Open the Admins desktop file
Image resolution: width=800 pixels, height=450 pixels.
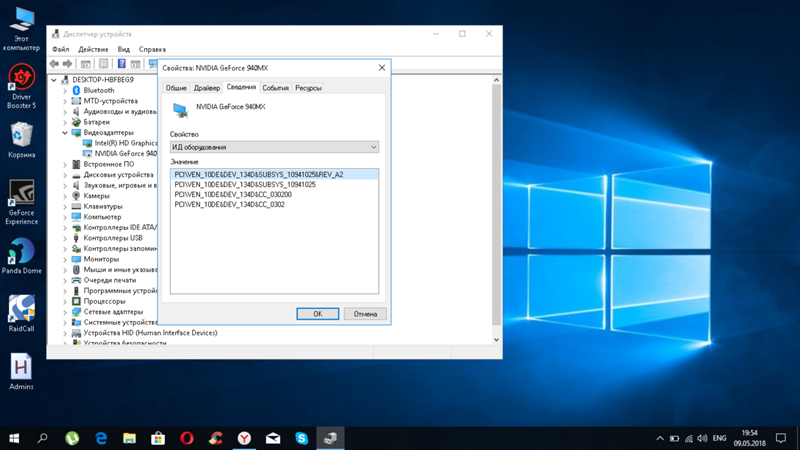click(x=21, y=371)
